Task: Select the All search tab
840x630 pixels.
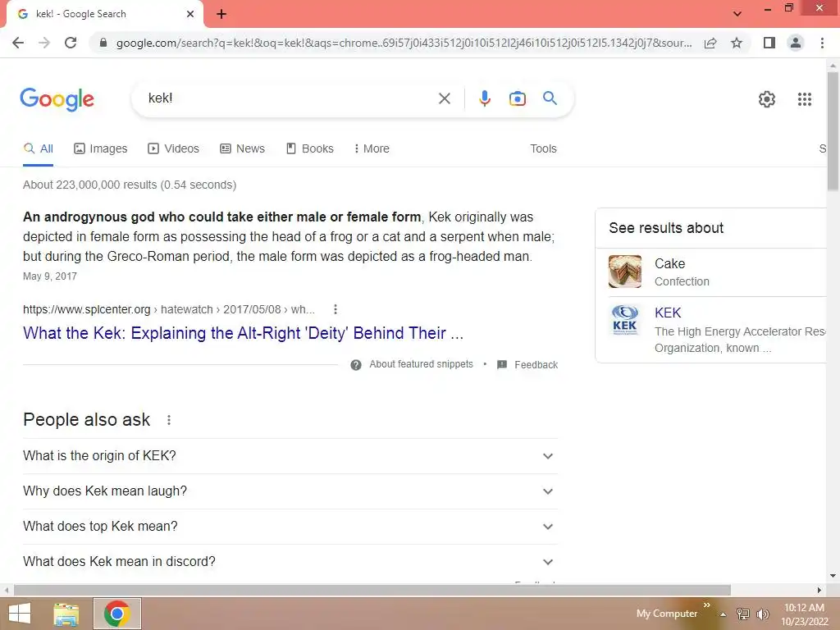Action: tap(38, 148)
